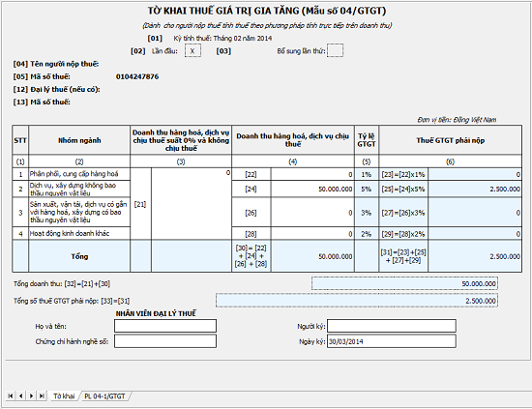This screenshot has height=409, width=532.
Task: Go to last sheet navigation arrow
Action: click(42, 395)
